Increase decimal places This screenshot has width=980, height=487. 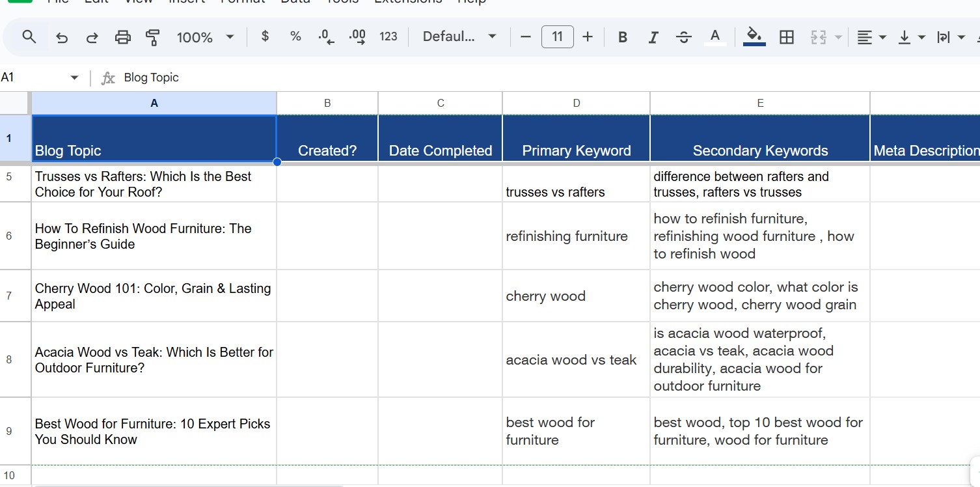[x=357, y=37]
